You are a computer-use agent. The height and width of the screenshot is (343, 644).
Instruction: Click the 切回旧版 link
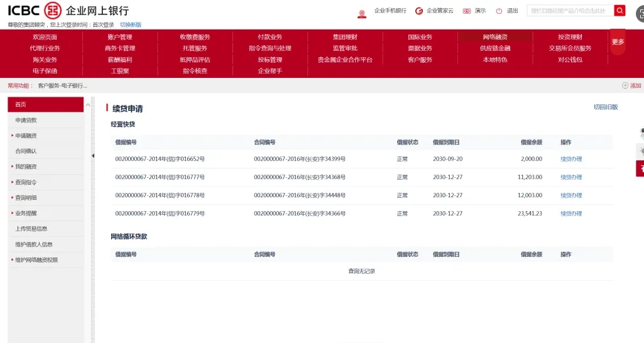tap(606, 107)
